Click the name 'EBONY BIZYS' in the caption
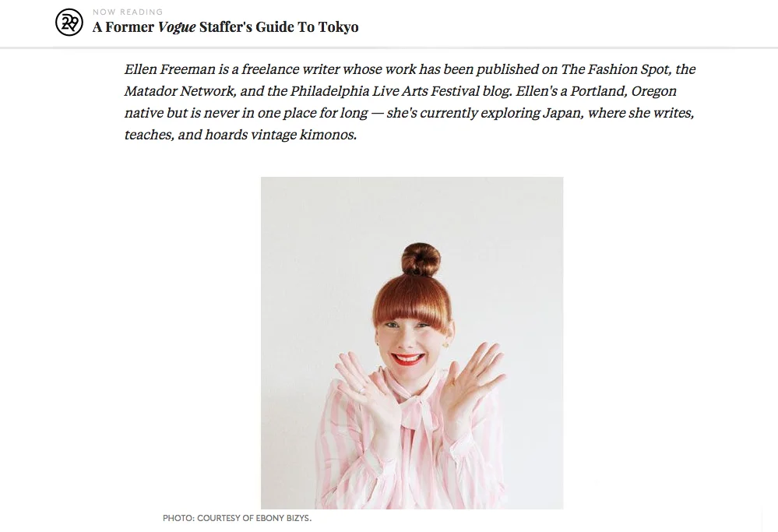 pos(283,518)
